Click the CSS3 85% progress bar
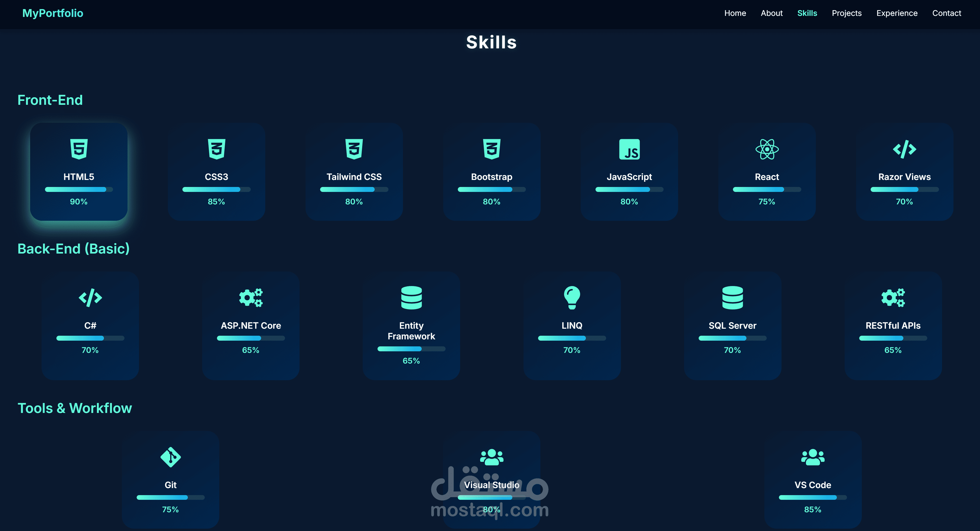The height and width of the screenshot is (531, 980). click(x=216, y=190)
